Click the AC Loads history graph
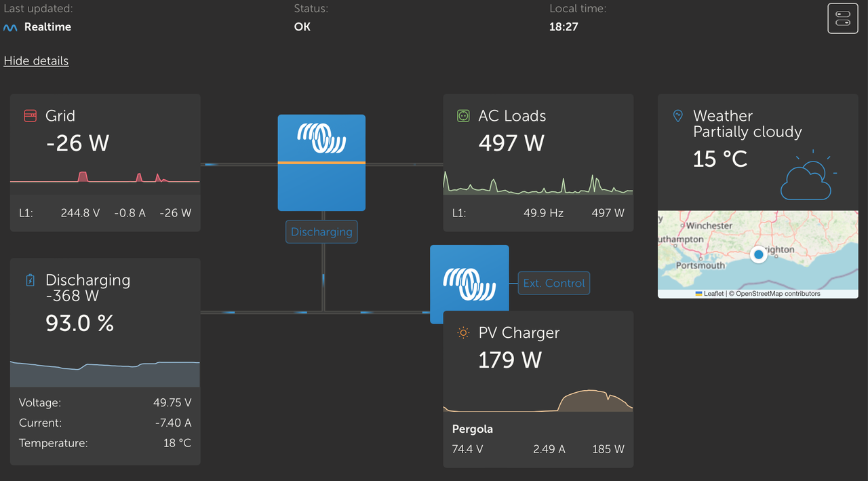 coord(538,183)
